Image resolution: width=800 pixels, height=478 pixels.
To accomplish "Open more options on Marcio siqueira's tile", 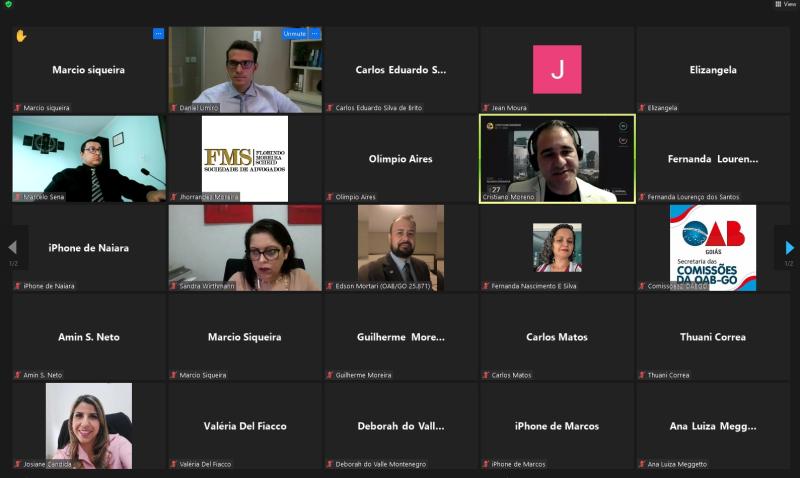I will (x=158, y=34).
